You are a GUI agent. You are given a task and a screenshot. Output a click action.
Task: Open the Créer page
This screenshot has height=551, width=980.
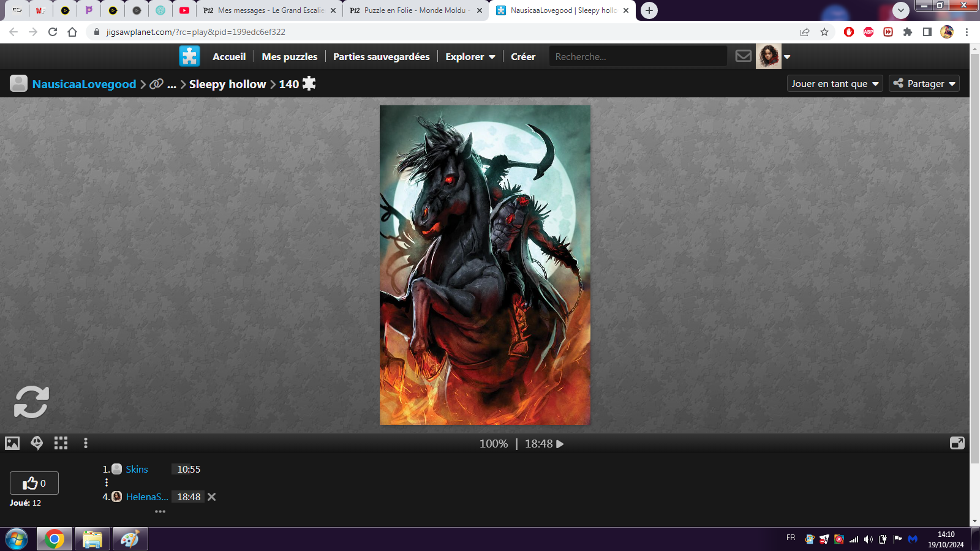point(523,56)
